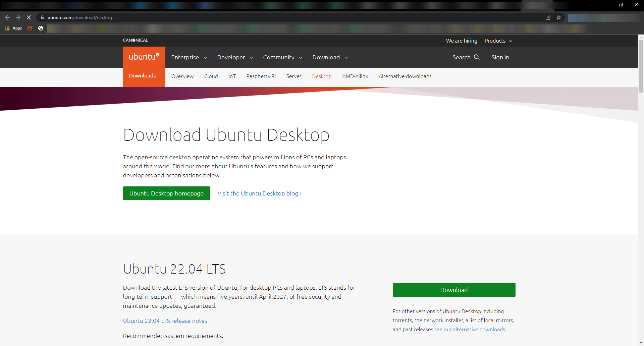This screenshot has width=644, height=346.
Task: Click the We are hiring link
Action: click(x=462, y=41)
